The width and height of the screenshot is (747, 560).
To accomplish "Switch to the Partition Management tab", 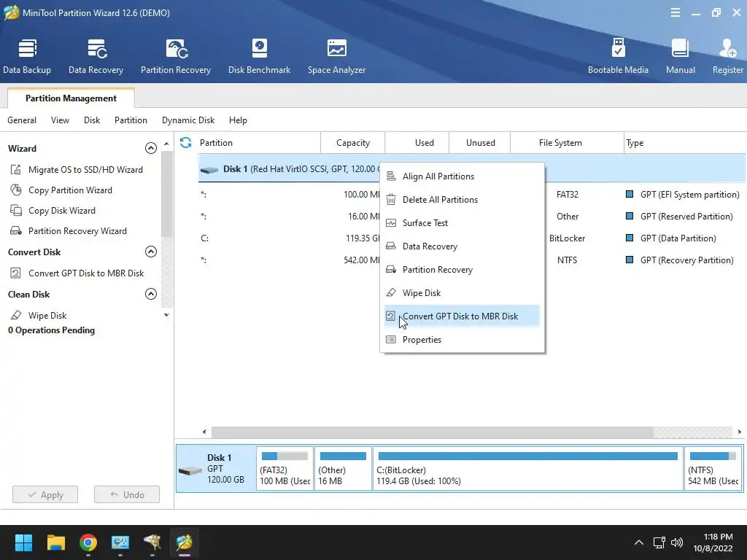I will tap(71, 98).
